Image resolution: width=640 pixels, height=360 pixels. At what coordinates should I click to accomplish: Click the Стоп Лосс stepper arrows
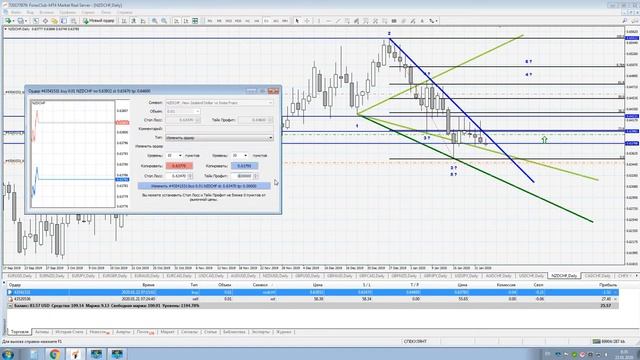[190, 176]
